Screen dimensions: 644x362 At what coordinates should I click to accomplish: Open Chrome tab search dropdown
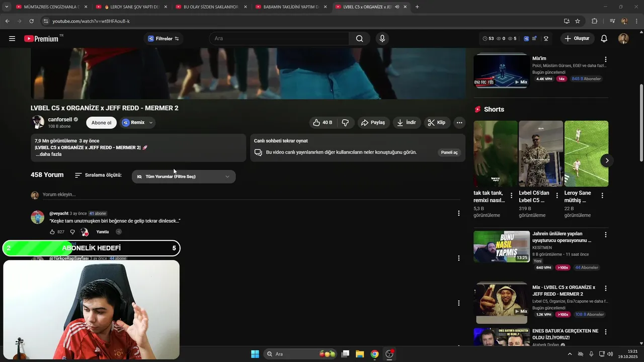[7, 7]
